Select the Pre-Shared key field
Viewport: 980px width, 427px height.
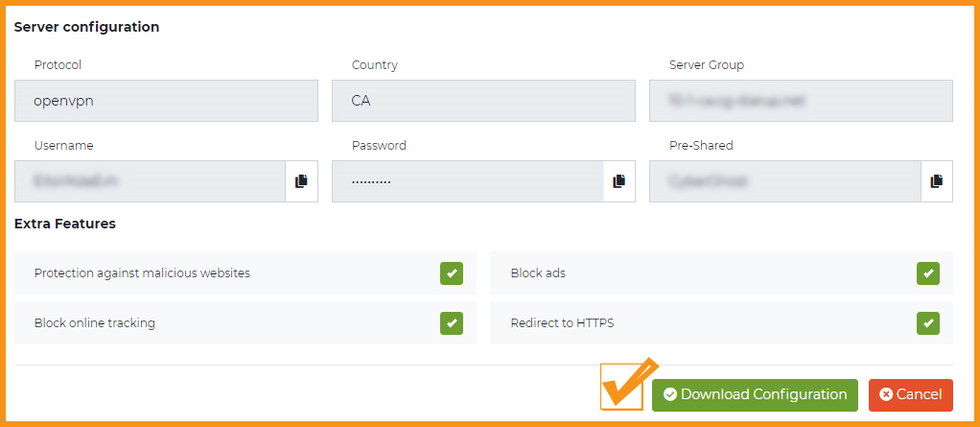pos(785,181)
